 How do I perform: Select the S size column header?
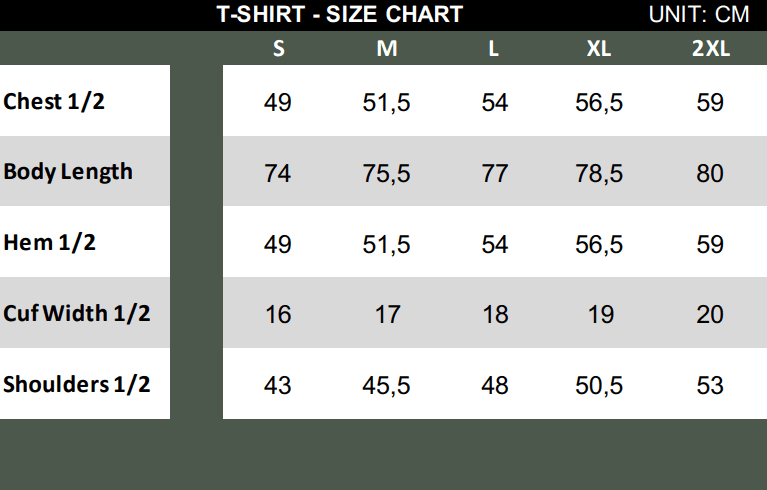click(278, 49)
